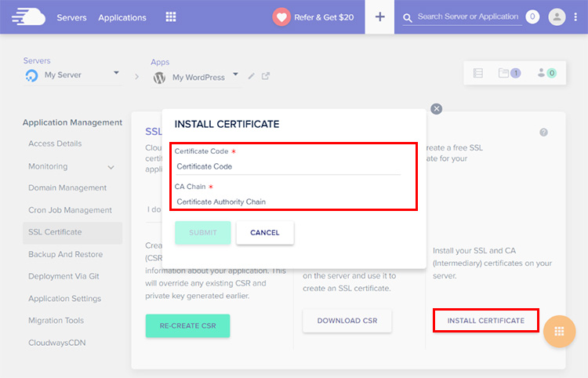Expand the My WordPress app dropdown
Image resolution: width=588 pixels, height=378 pixels.
click(234, 76)
